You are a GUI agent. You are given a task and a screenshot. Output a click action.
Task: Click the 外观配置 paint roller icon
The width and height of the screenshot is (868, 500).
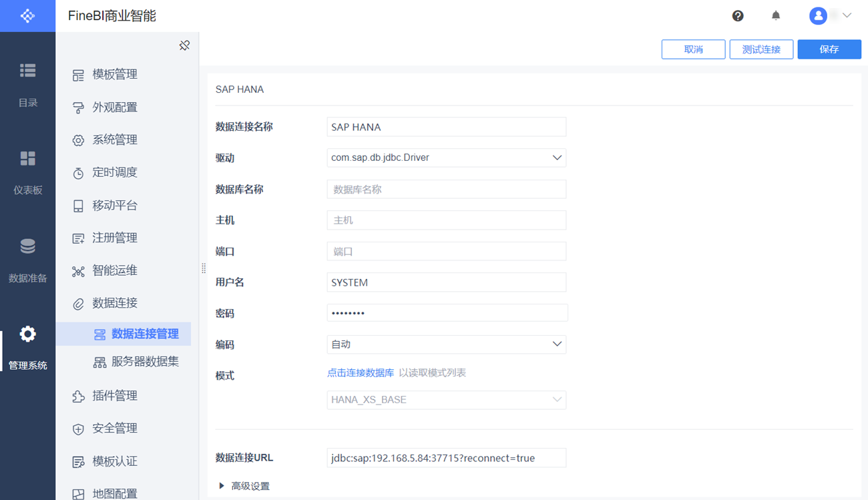[78, 107]
